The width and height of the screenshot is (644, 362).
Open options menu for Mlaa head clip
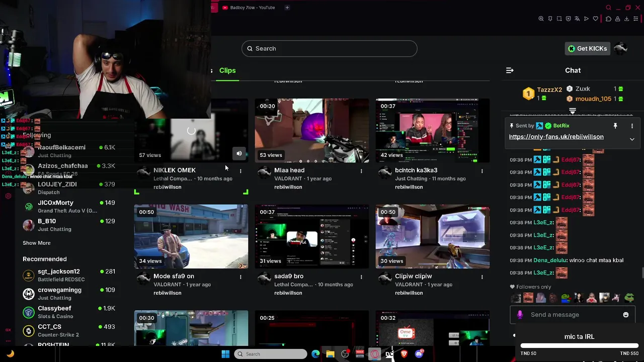361,171
